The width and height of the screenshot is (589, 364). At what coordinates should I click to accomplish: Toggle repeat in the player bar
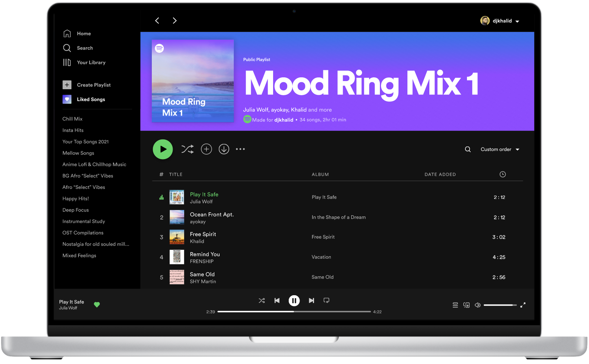(326, 300)
